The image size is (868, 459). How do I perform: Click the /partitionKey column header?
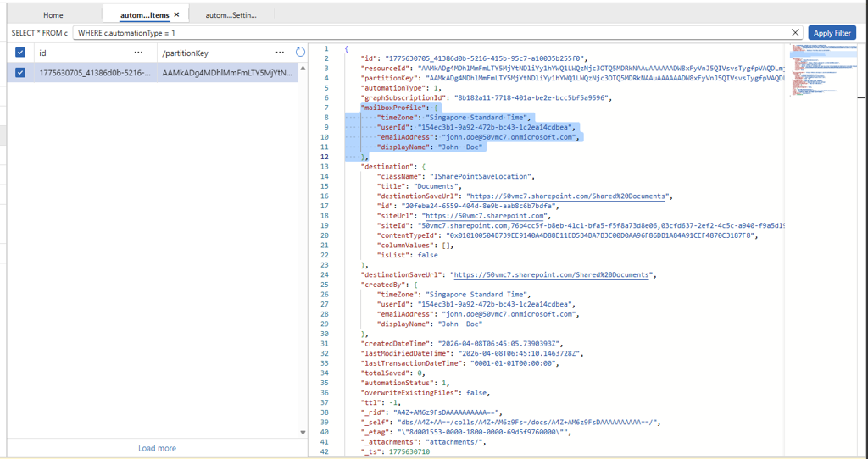(x=186, y=53)
